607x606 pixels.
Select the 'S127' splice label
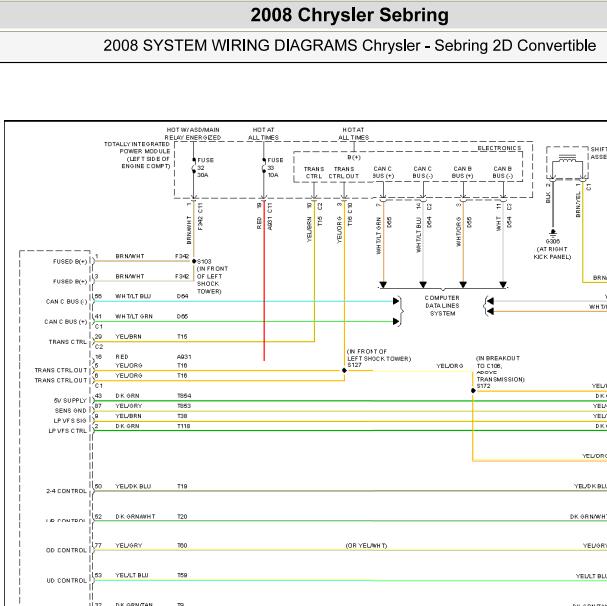(354, 365)
